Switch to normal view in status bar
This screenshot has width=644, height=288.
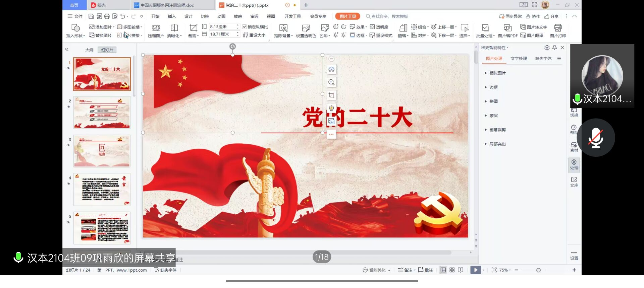[443, 270]
